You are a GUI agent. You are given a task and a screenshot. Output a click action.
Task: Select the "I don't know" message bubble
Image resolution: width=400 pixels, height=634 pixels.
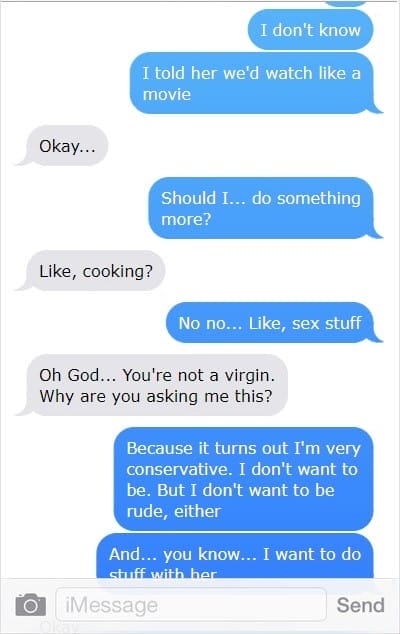310,30
